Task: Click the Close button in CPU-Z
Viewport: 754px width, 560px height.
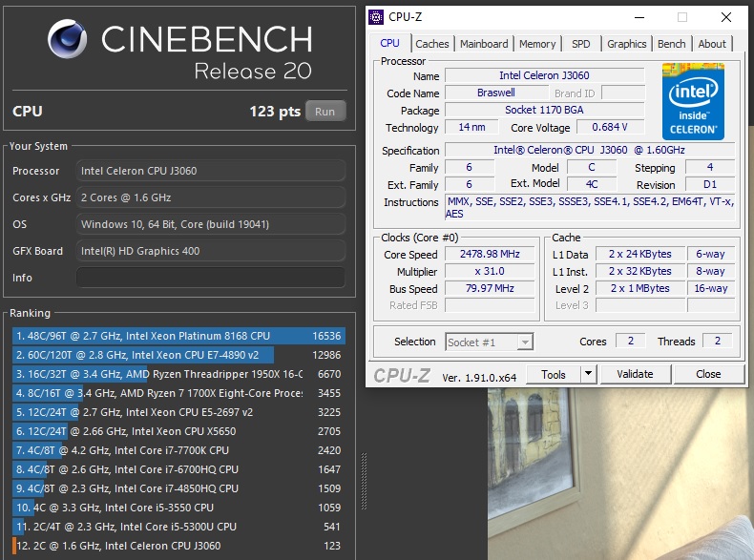Action: click(x=708, y=374)
